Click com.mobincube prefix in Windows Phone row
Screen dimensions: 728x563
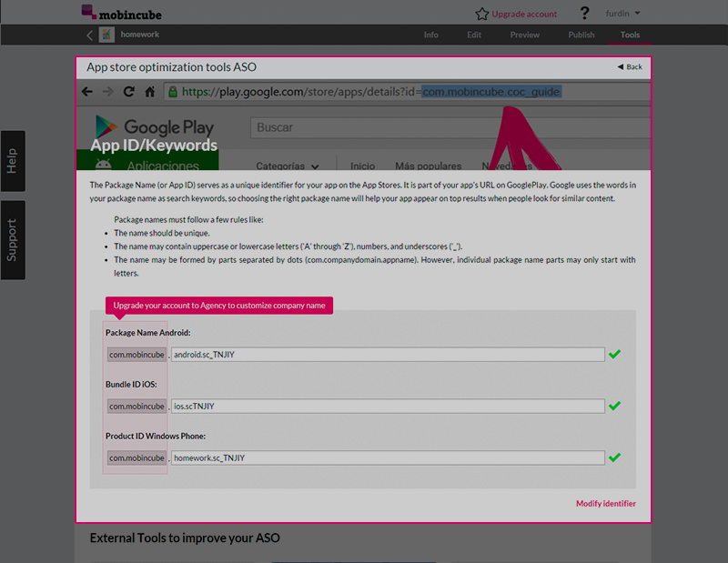coord(136,457)
